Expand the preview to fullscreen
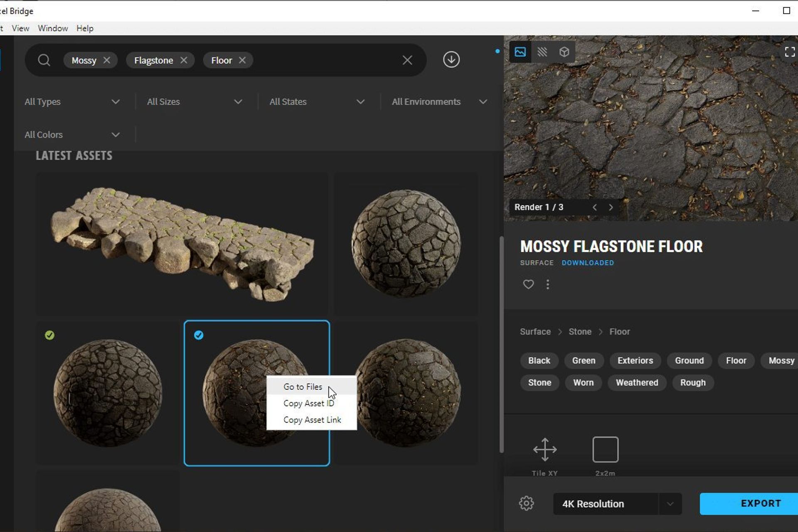 (790, 52)
